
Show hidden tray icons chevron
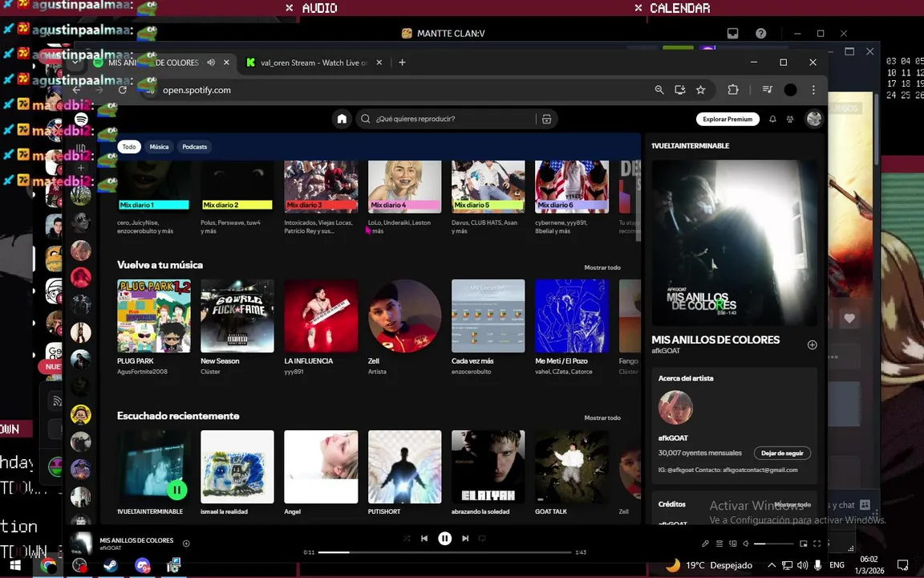[x=772, y=566]
